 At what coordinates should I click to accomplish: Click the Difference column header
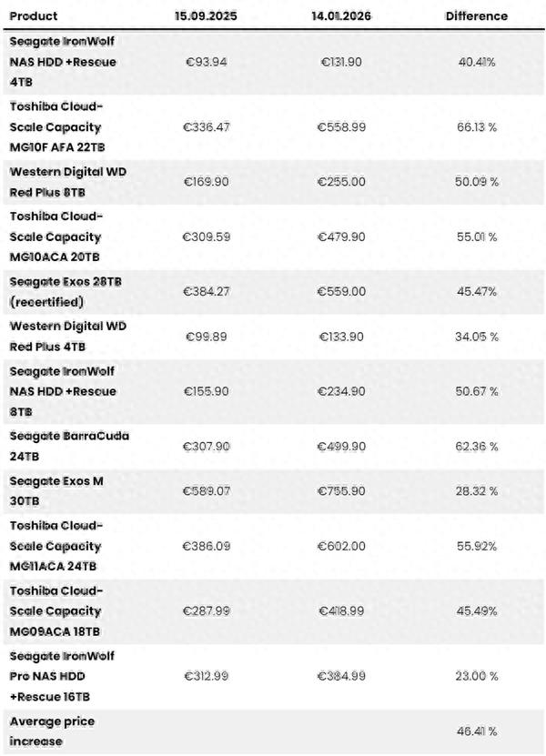pyautogui.click(x=477, y=15)
